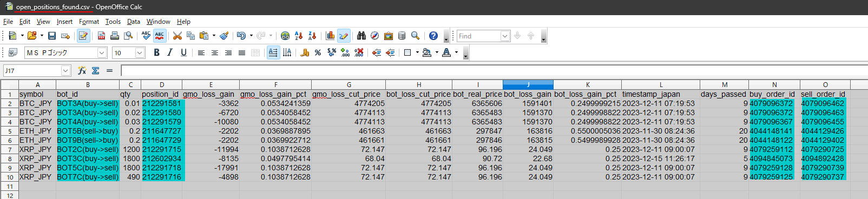Insert a chart
This screenshot has width=868, height=199.
click(x=330, y=36)
